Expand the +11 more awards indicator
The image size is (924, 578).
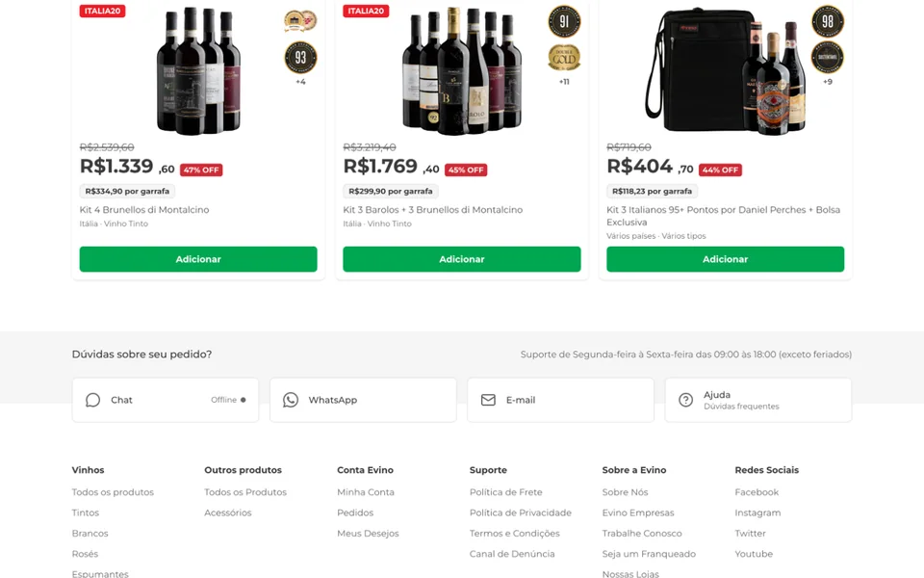(564, 82)
